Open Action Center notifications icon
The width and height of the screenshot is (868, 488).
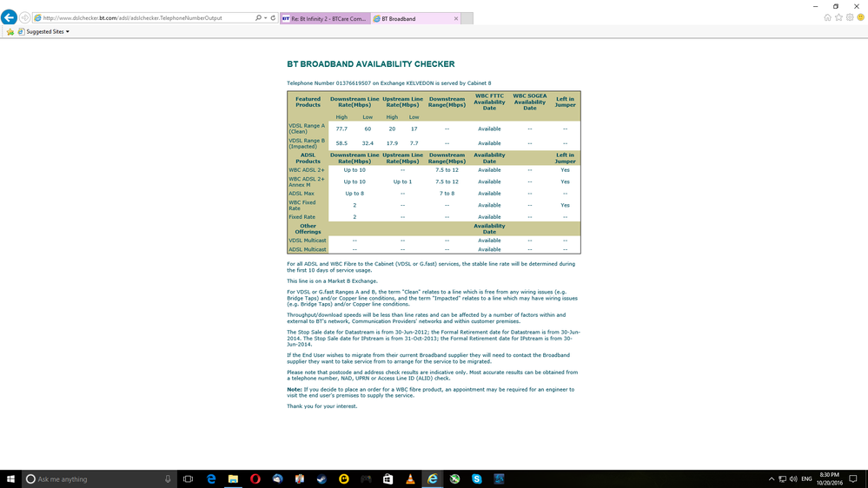coord(853,478)
